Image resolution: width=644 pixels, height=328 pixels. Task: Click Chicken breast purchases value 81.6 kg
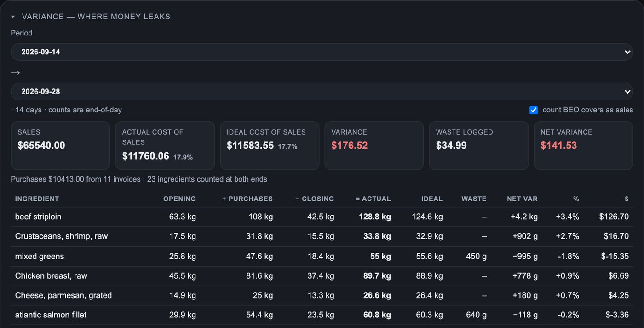pos(260,276)
